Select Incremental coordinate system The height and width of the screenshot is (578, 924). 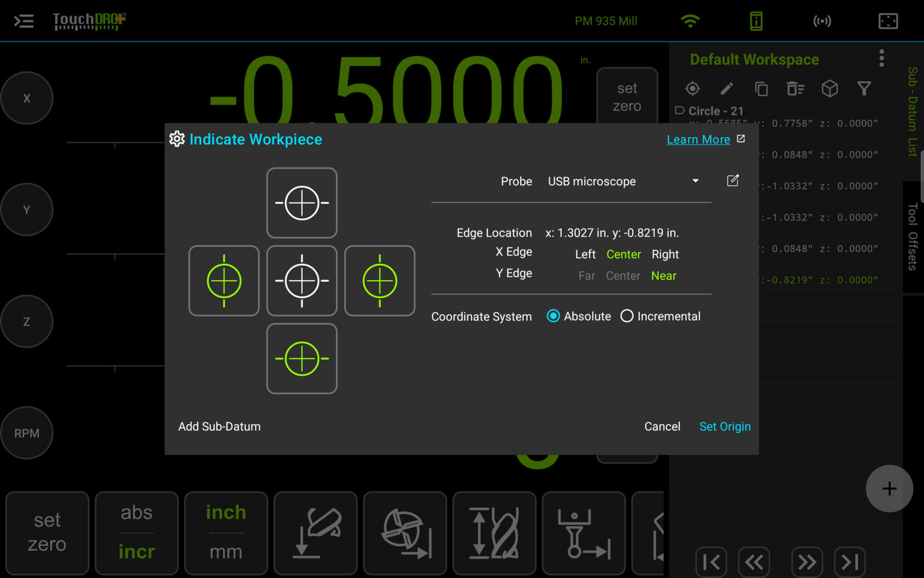pos(660,316)
